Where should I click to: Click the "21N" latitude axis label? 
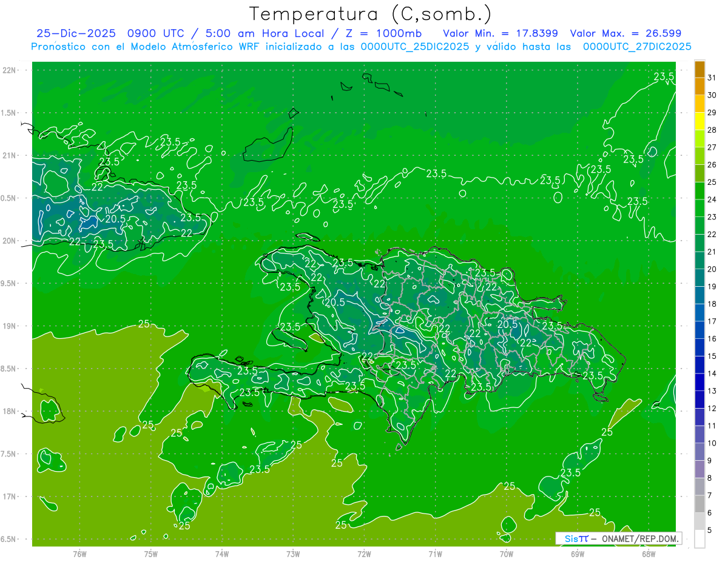(10, 156)
